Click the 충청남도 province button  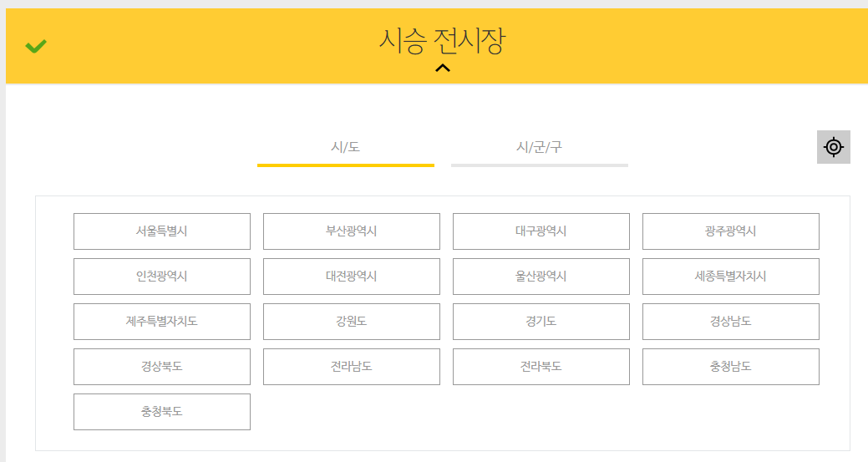[x=731, y=366]
